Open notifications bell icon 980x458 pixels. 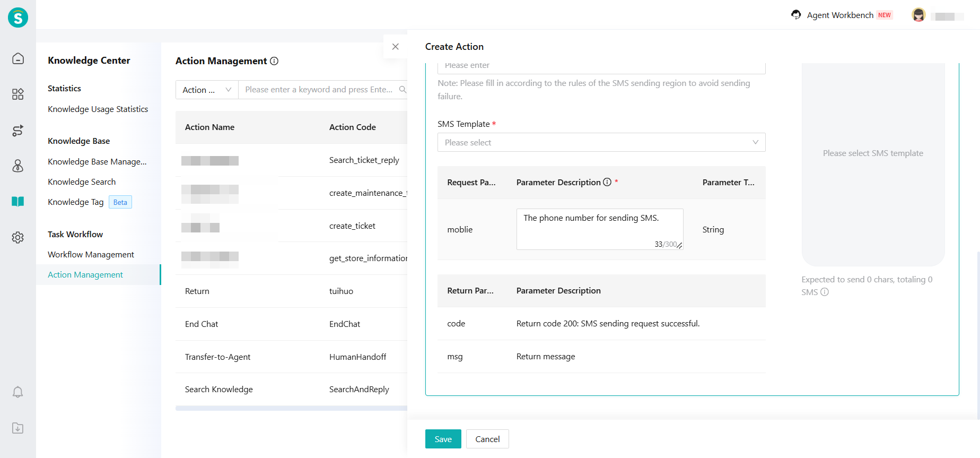(18, 392)
